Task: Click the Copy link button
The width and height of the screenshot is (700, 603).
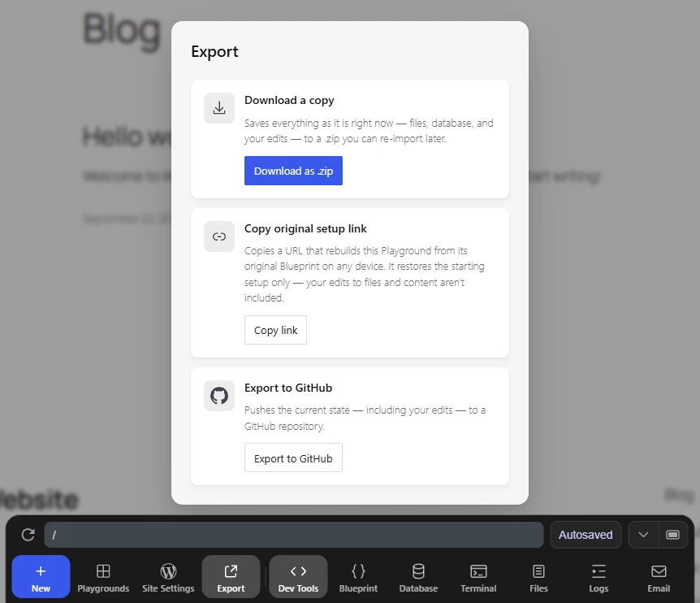Action: coord(275,330)
